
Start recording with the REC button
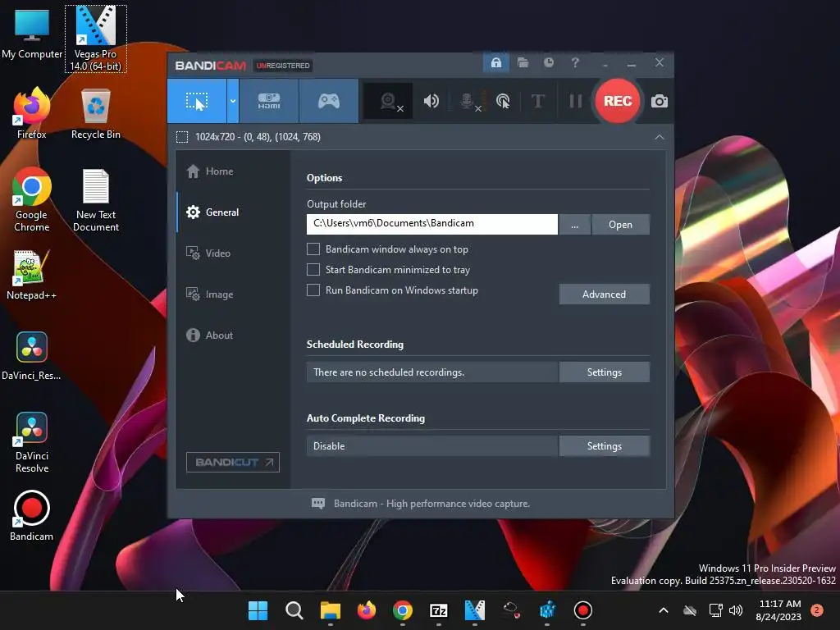[618, 101]
